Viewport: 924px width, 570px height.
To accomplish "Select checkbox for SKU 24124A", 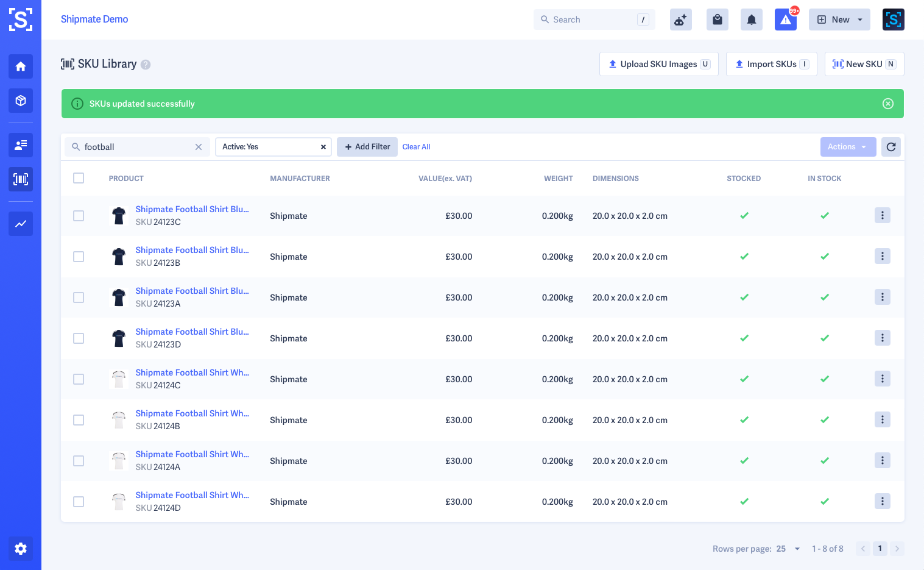I will [x=79, y=461].
